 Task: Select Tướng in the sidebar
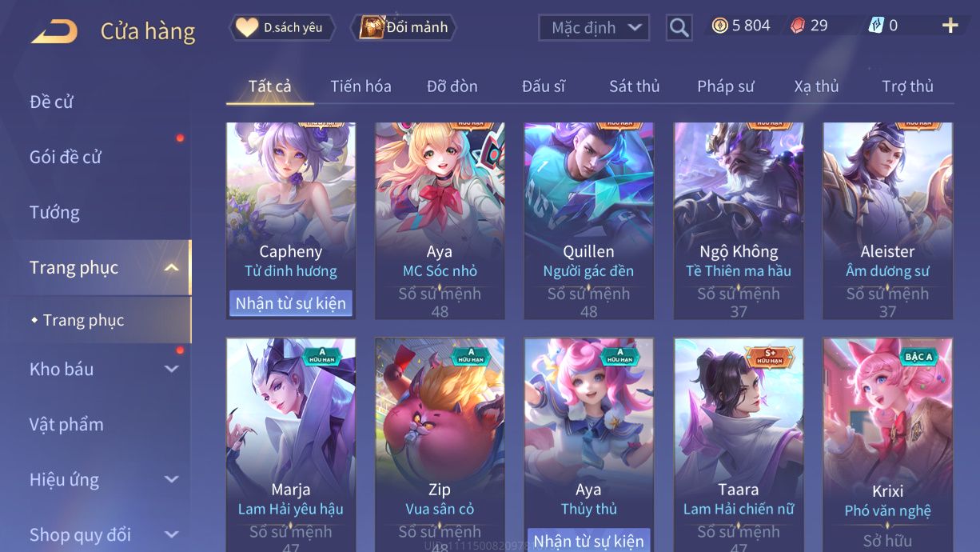(54, 212)
